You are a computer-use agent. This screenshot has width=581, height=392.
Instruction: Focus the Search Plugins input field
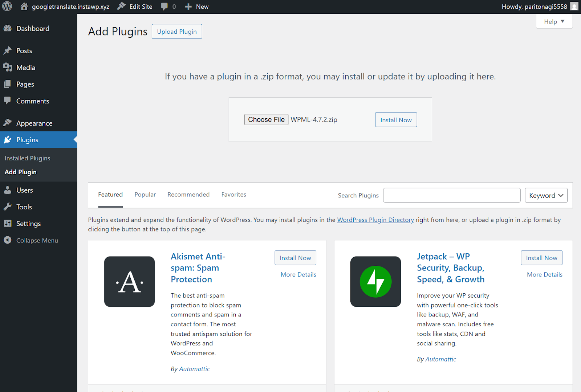452,195
